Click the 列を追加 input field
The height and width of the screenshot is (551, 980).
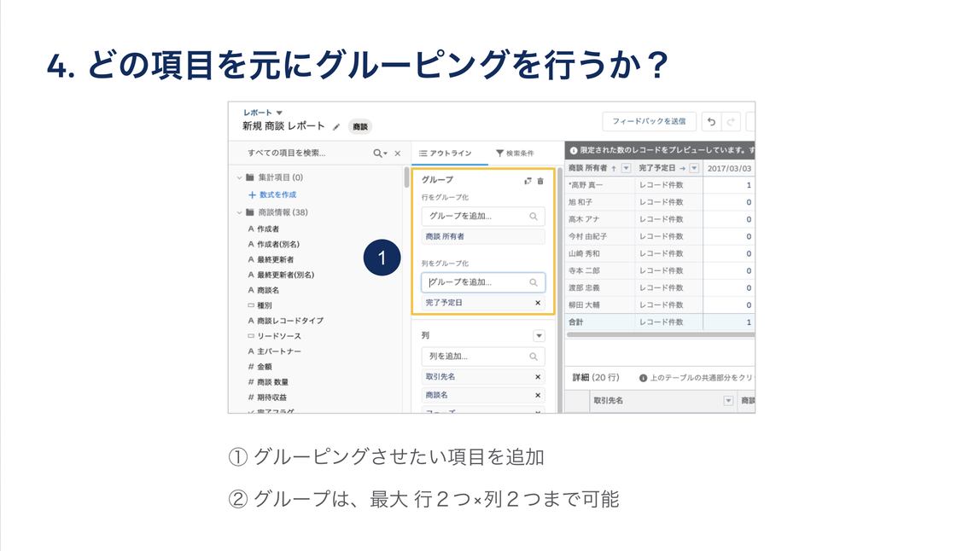click(x=483, y=356)
